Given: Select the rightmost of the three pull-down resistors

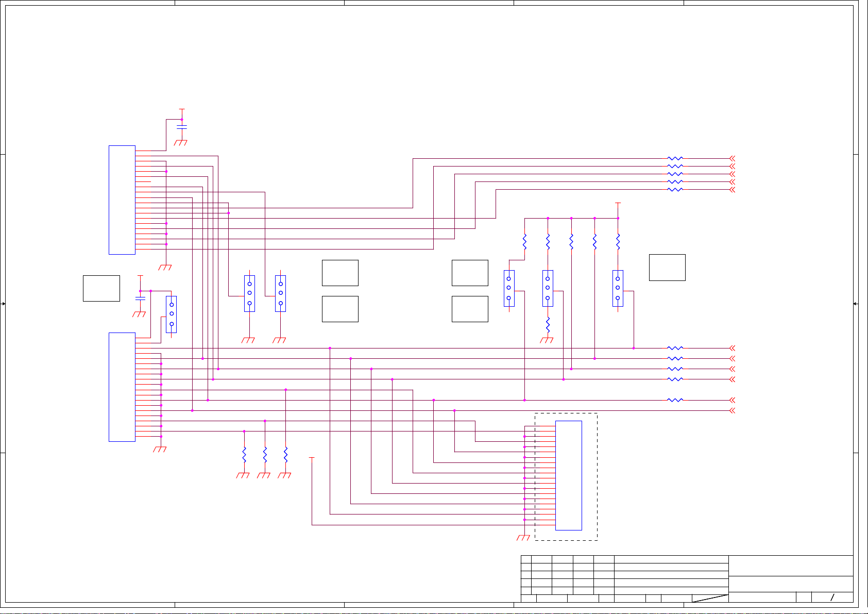Looking at the screenshot, I should pos(286,455).
